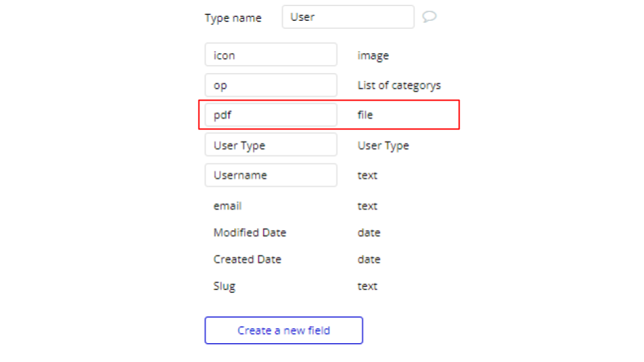Click the comment speech bubble icon
Viewport: 644px width, 362px height.
[x=429, y=16]
